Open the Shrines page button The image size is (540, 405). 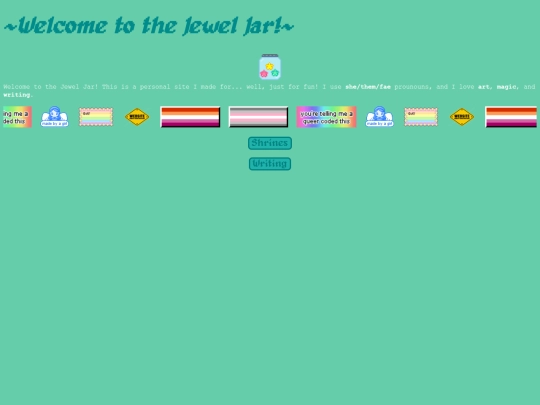pyautogui.click(x=270, y=143)
